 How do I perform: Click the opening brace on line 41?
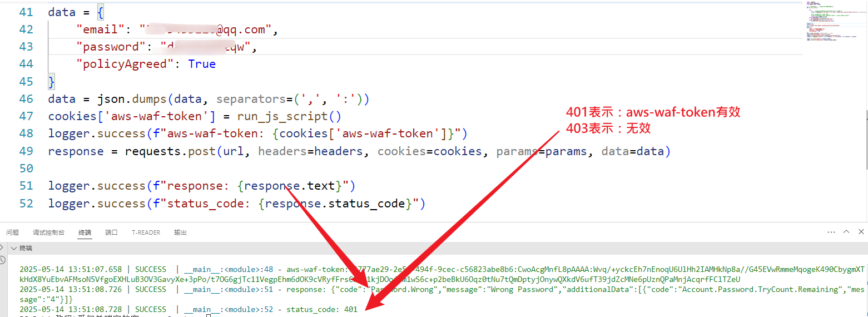(x=100, y=12)
